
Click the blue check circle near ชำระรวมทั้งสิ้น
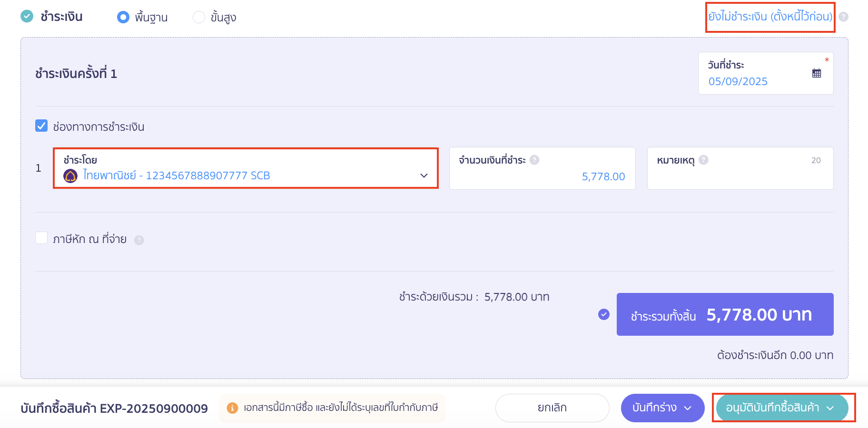[x=603, y=314]
